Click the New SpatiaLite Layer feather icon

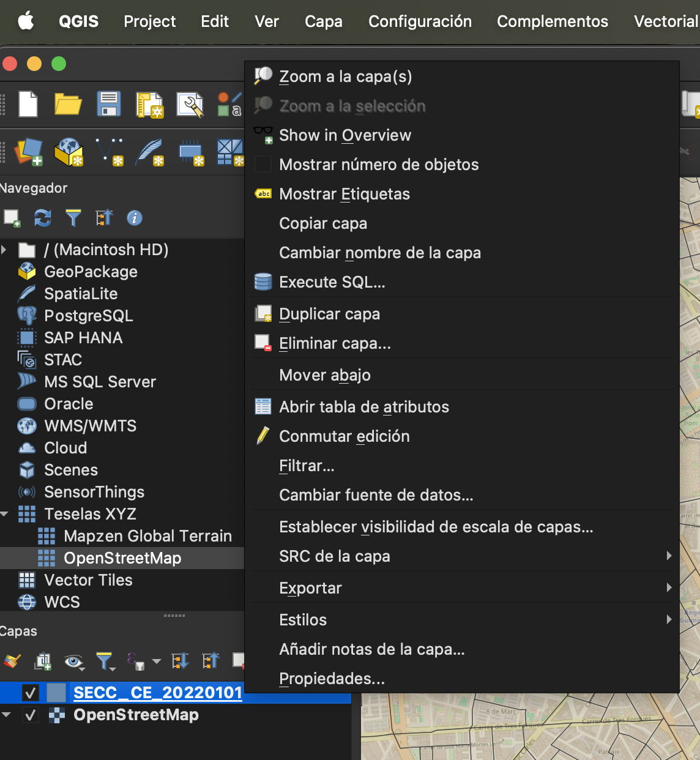pyautogui.click(x=150, y=152)
